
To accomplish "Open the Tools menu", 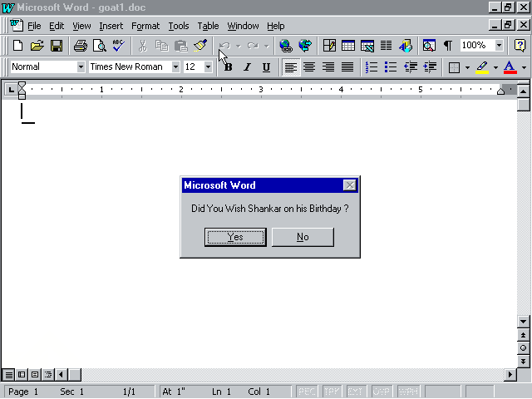I will coord(179,26).
